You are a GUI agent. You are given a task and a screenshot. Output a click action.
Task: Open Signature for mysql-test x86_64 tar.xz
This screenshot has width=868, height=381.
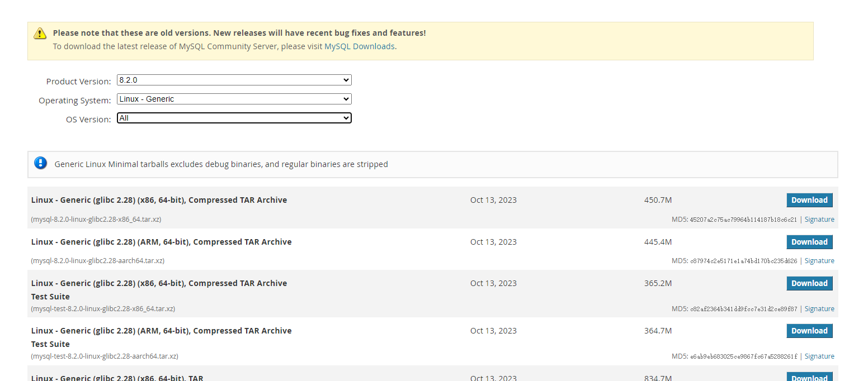tap(819, 309)
